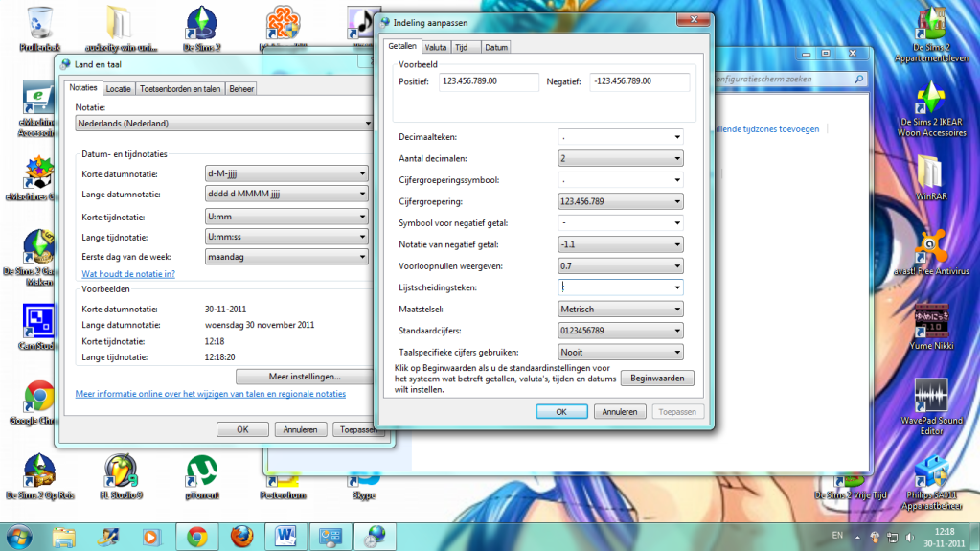
Task: Open the Prullenbak recycle bin icon
Action: pyautogui.click(x=40, y=23)
